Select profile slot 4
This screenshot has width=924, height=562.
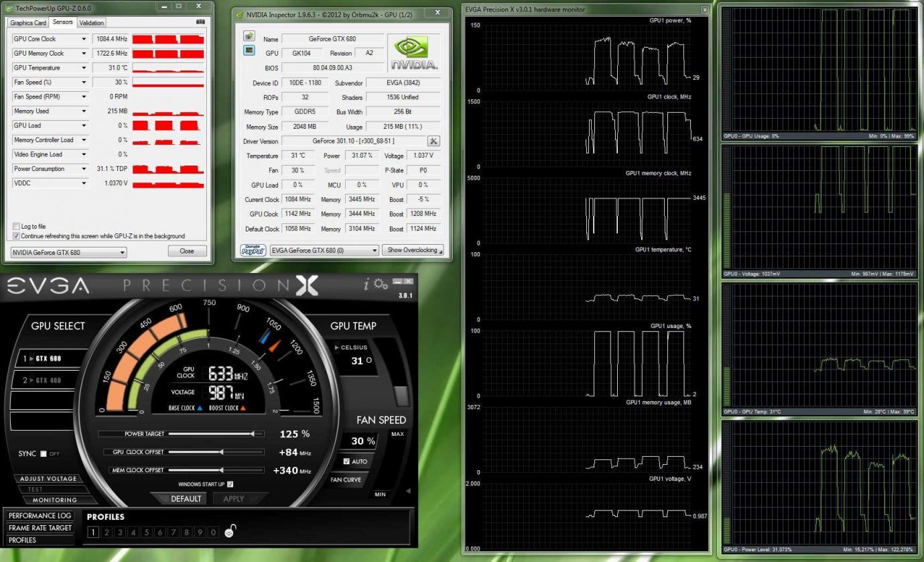[133, 532]
